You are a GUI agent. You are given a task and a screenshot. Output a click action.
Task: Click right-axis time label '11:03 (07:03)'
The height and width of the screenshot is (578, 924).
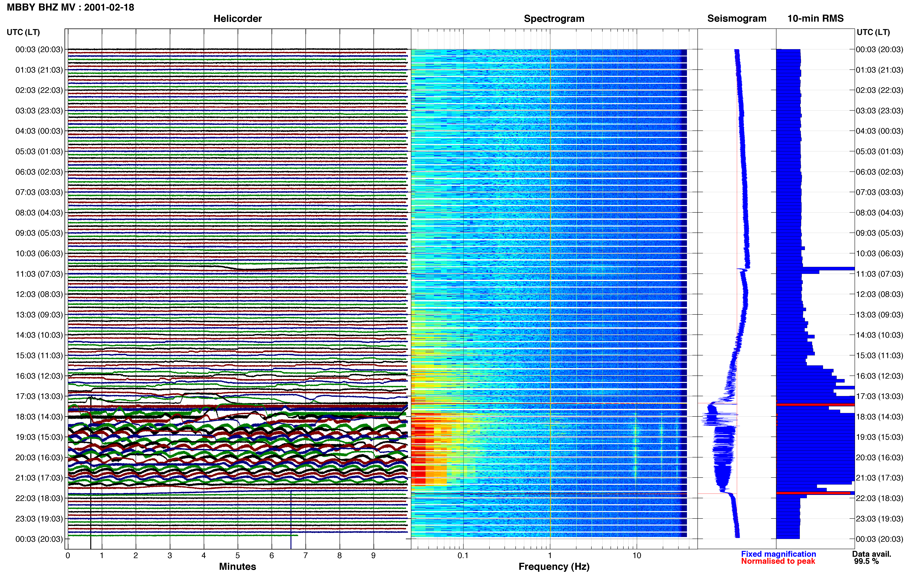[879, 274]
